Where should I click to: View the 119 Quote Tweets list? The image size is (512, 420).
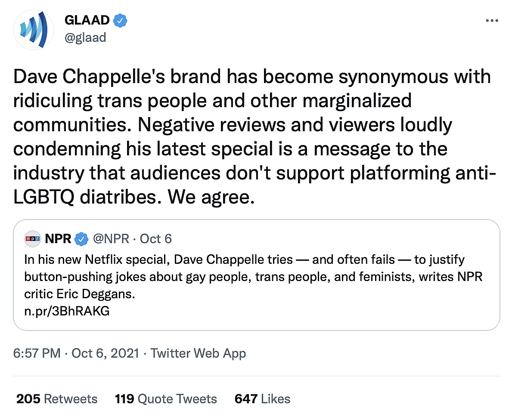tap(166, 399)
